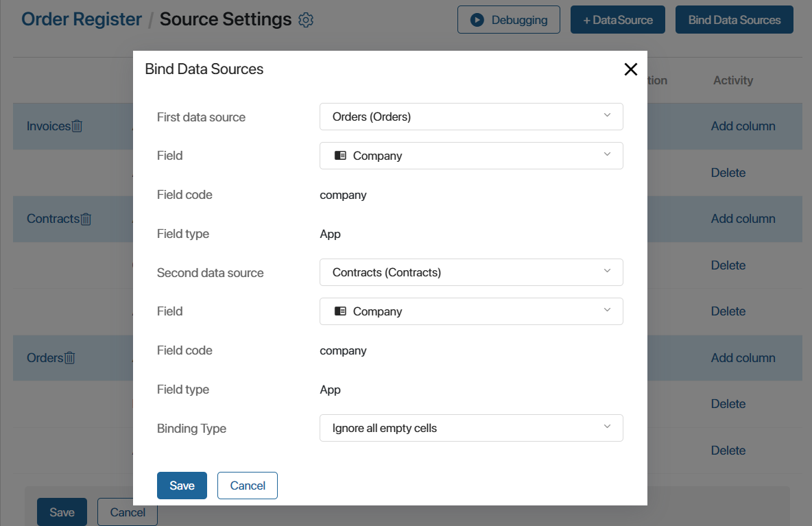The width and height of the screenshot is (812, 526).
Task: Change Binding Type dropdown selection
Action: tap(471, 428)
